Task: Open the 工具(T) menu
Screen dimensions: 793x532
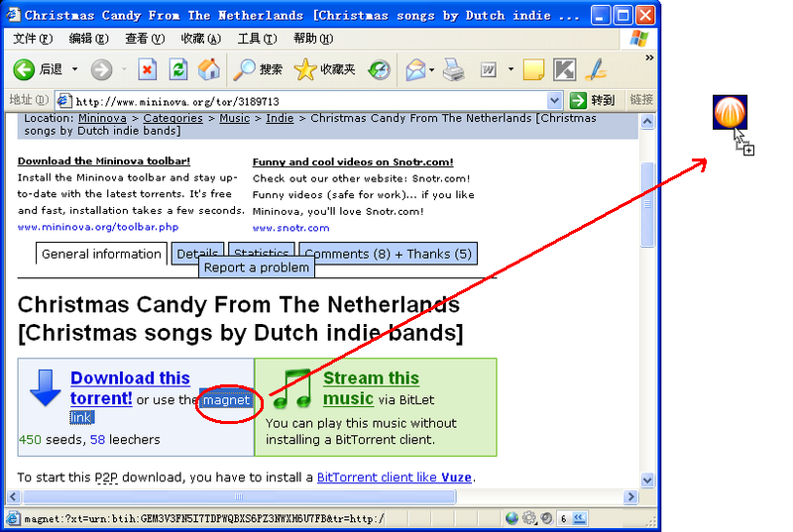Action: tap(257, 39)
